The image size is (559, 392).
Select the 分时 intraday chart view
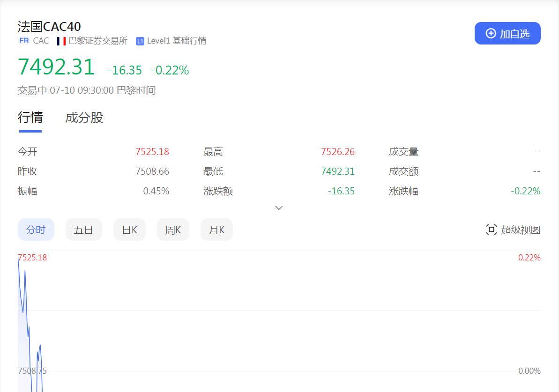click(36, 229)
